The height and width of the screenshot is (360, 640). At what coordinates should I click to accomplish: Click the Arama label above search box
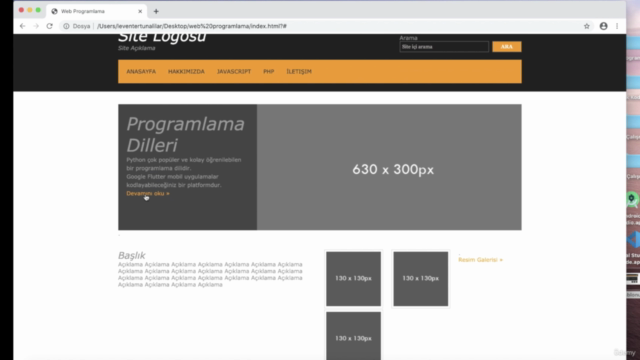coord(408,38)
